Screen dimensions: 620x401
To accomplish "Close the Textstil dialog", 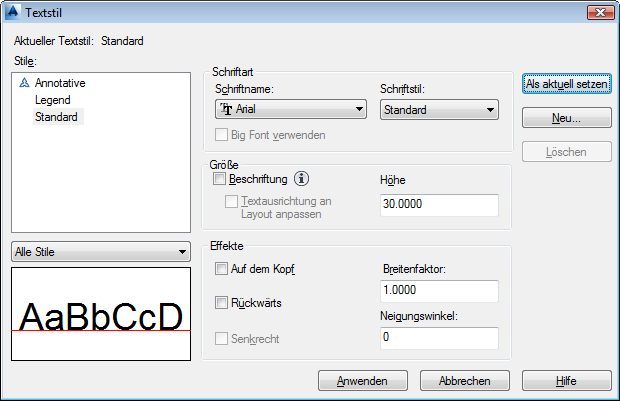I will (600, 12).
